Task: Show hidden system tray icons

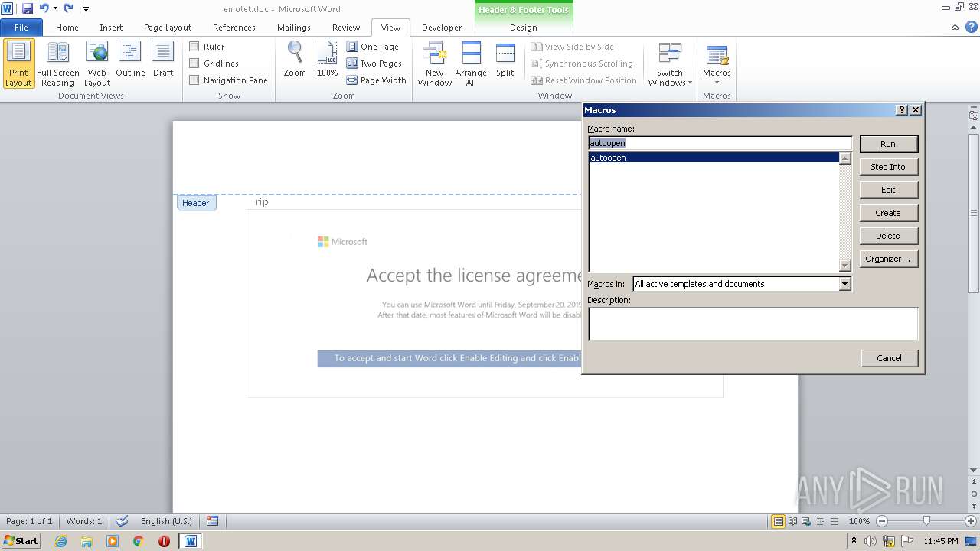Action: tap(854, 541)
